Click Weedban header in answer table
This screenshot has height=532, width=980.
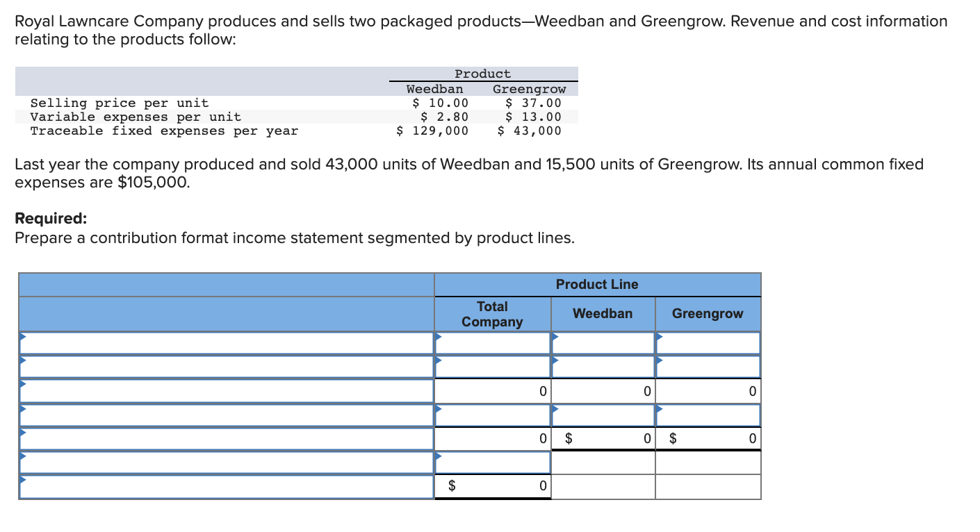[x=603, y=314]
